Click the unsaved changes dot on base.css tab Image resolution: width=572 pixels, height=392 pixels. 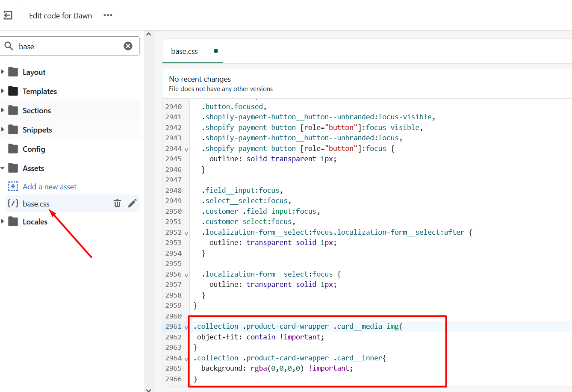point(216,51)
